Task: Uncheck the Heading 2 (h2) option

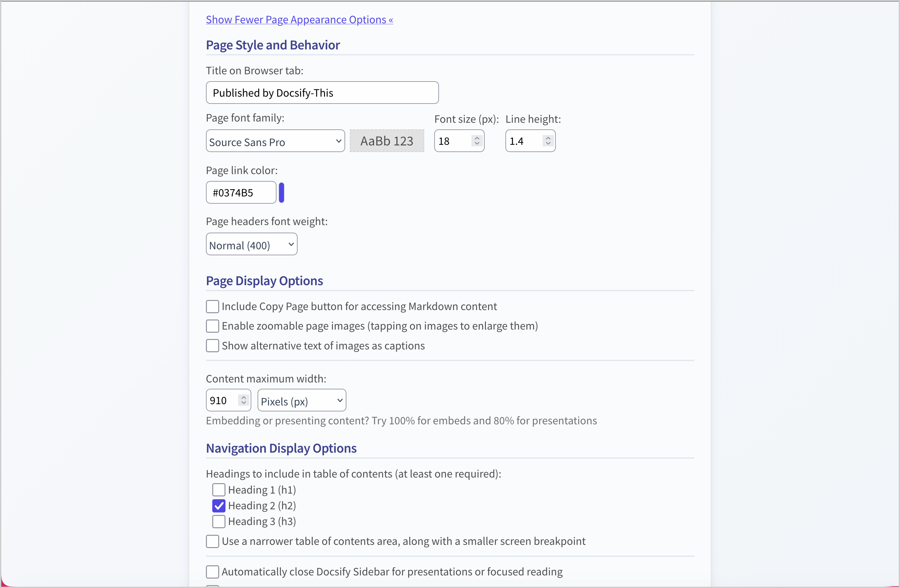Action: 218,506
